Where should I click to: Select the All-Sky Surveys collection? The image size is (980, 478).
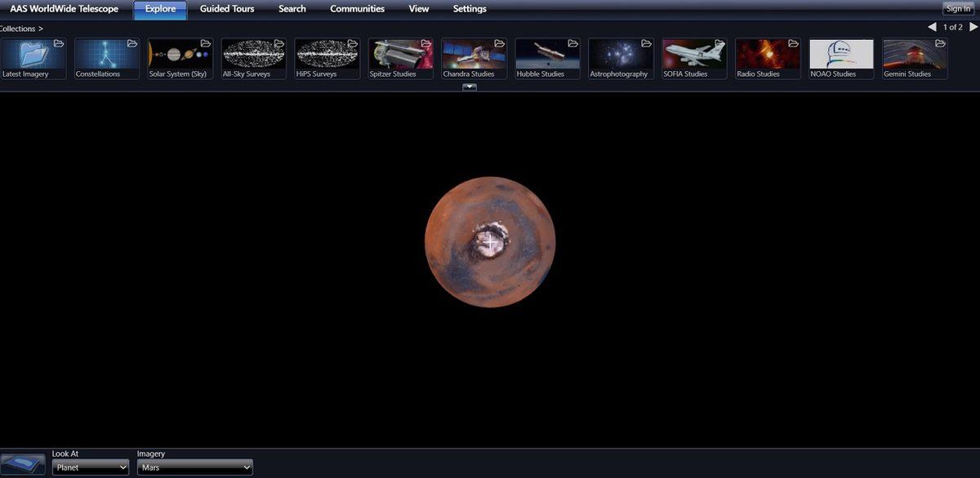[x=254, y=57]
